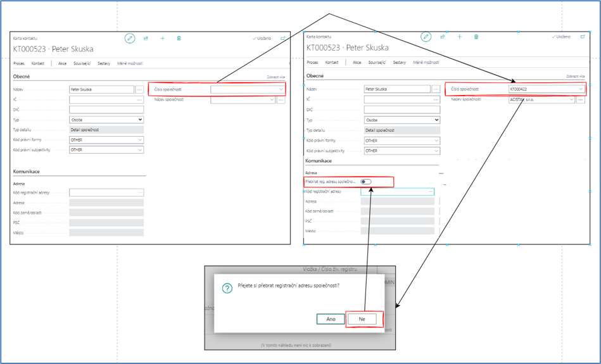The height and width of the screenshot is (364, 601).
Task: Click ellipsis beside ACISTAV company name field
Action: click(580, 100)
